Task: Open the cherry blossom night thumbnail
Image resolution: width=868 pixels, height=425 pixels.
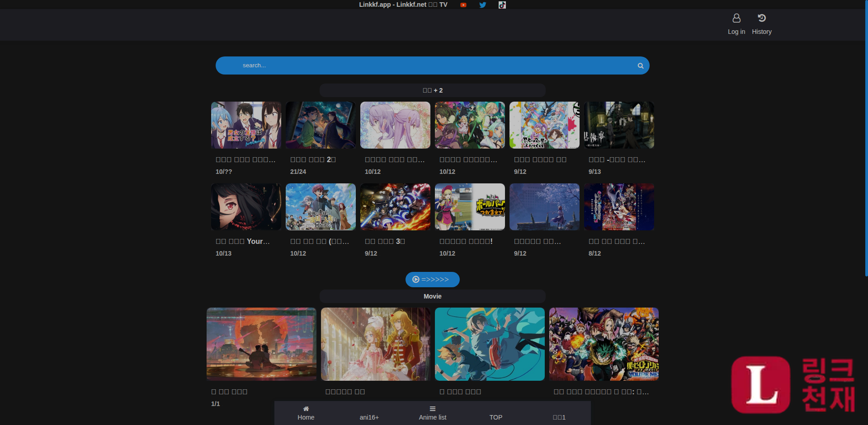Action: [x=544, y=207]
